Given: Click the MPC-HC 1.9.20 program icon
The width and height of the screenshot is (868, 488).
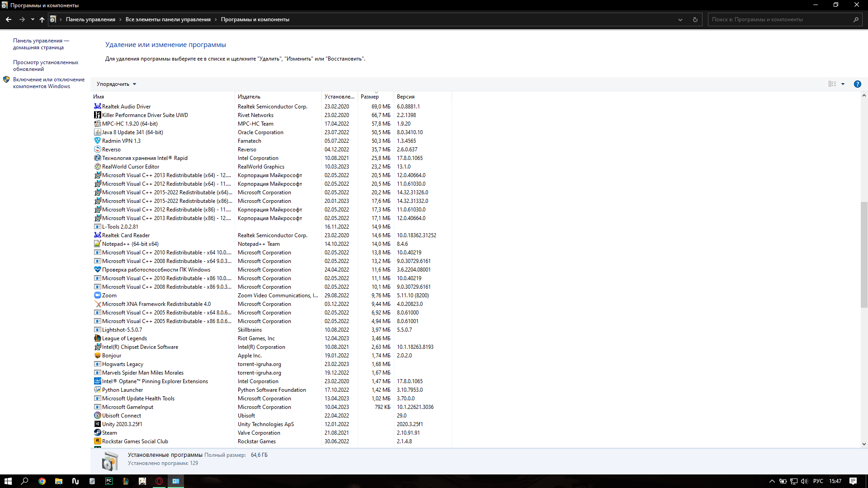Looking at the screenshot, I should 97,123.
